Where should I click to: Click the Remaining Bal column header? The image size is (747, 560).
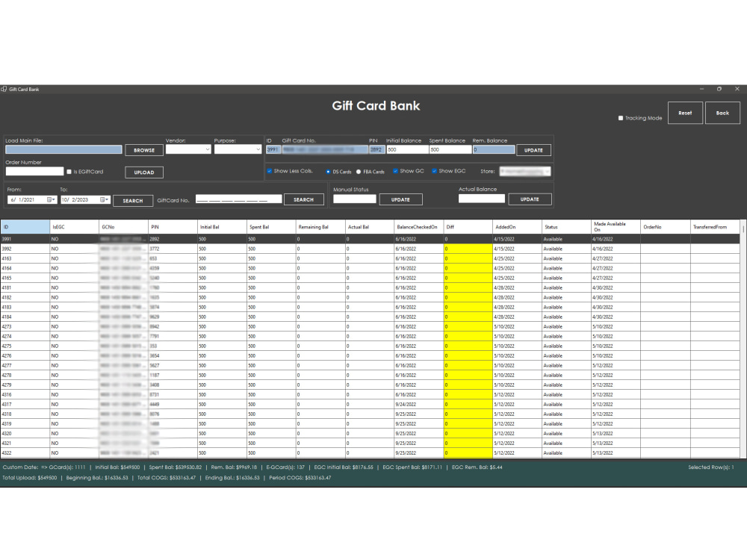tap(320, 227)
